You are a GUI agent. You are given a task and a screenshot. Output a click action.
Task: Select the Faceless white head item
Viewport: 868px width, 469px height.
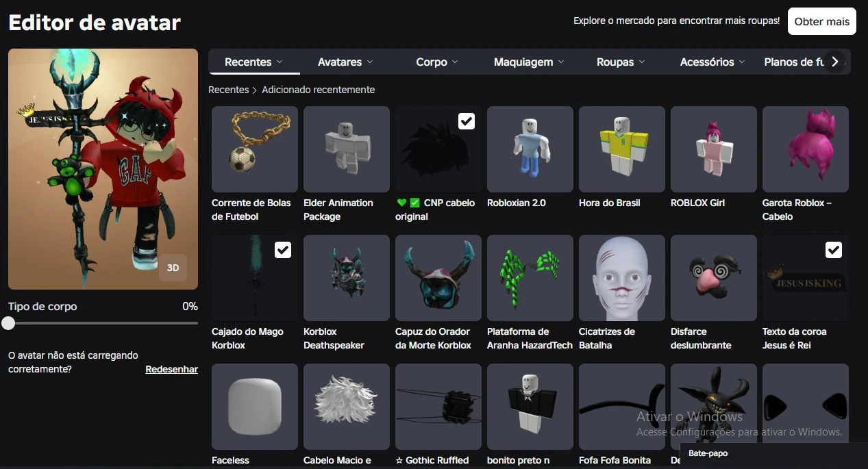click(x=254, y=406)
